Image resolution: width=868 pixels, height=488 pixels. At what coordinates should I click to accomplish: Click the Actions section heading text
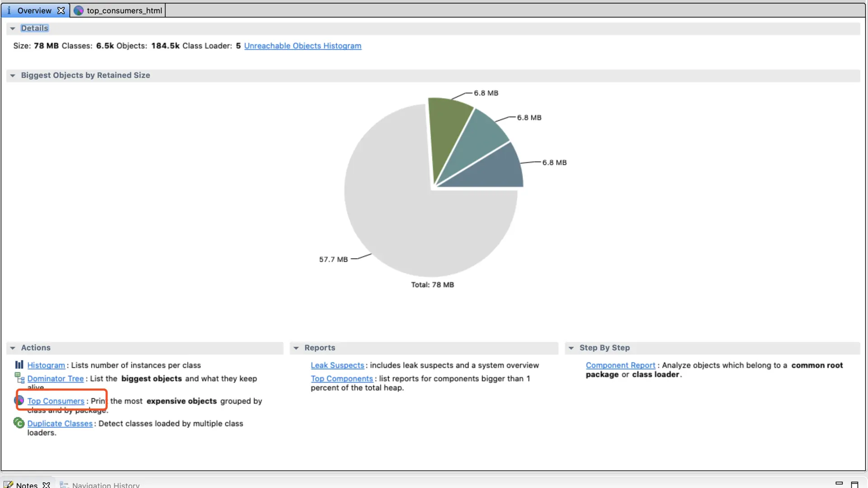click(x=36, y=347)
